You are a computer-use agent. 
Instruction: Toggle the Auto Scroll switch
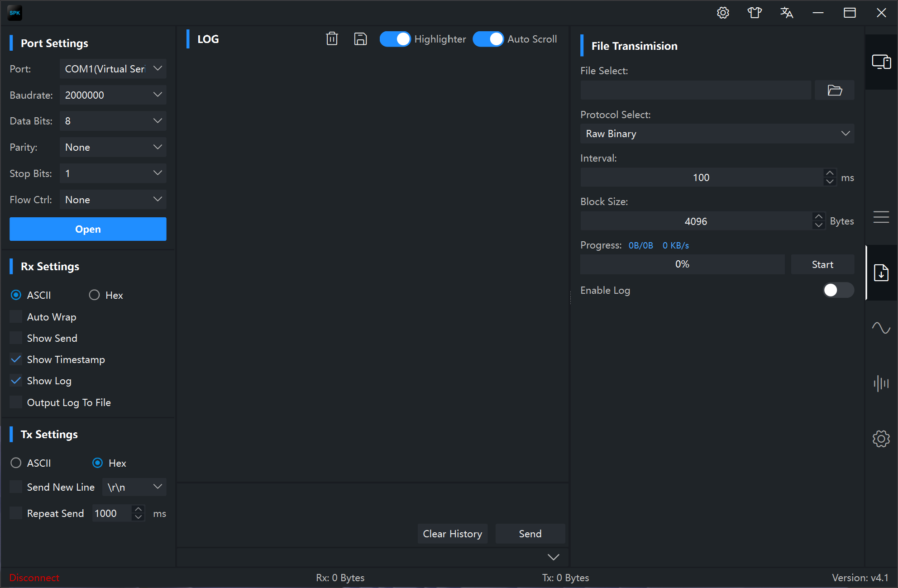point(488,39)
